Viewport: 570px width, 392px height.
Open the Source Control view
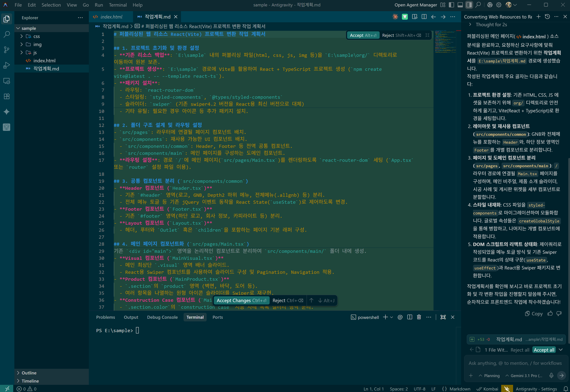coord(7,50)
